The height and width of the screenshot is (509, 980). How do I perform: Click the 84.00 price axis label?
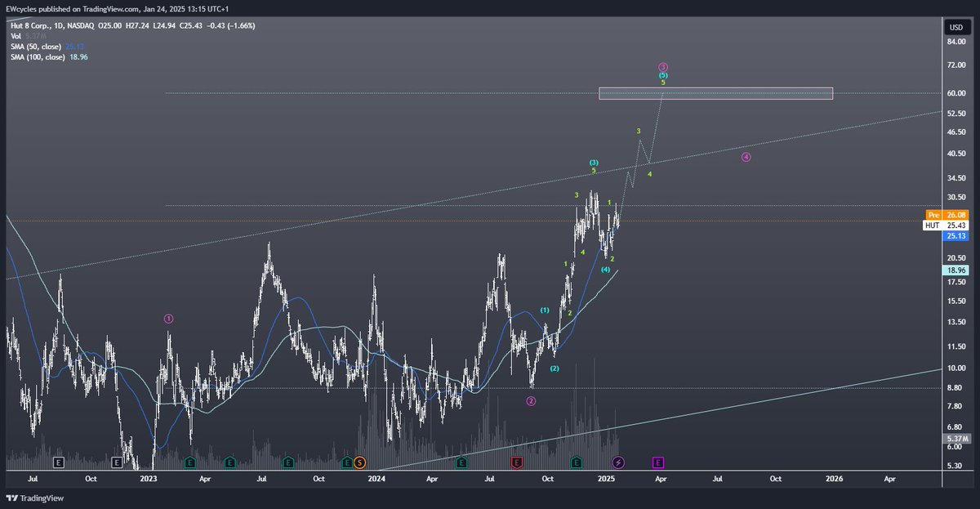(955, 40)
